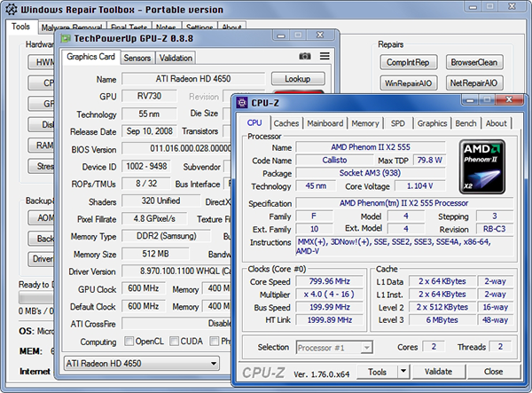532x393 pixels.
Task: Select the Tools tab in Windows Repair Toolbox
Action: [x=20, y=27]
